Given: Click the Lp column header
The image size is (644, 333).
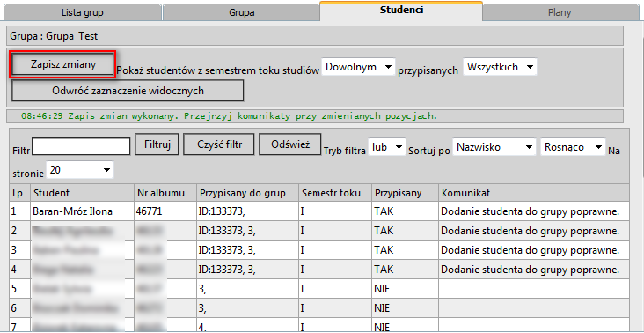Looking at the screenshot, I should pos(19,193).
